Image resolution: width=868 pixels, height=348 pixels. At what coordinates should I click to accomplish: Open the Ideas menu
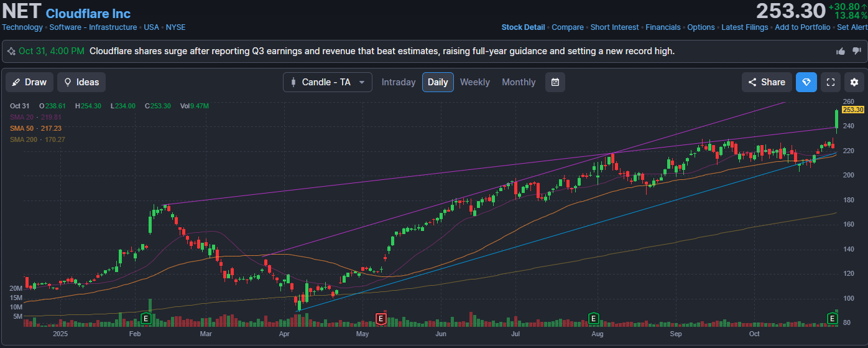(x=81, y=82)
